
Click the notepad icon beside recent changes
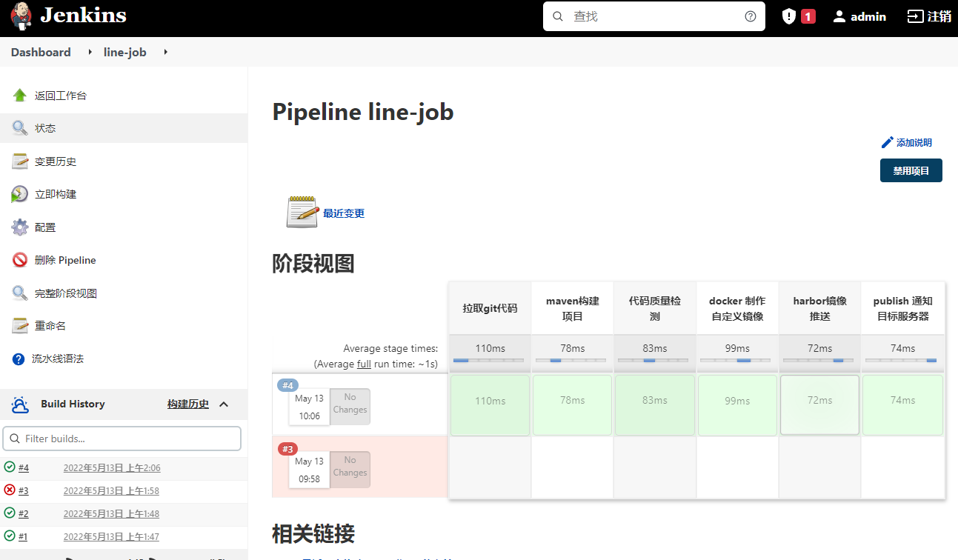point(302,213)
